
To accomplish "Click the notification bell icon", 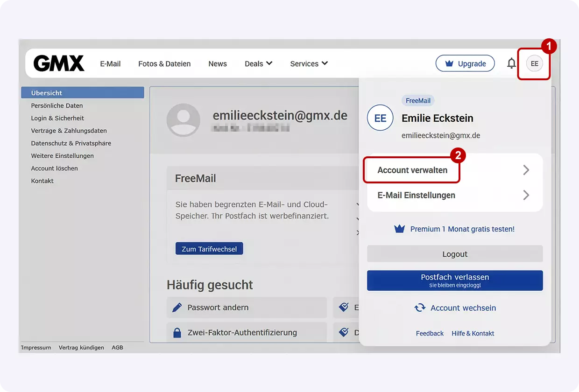I will (511, 63).
